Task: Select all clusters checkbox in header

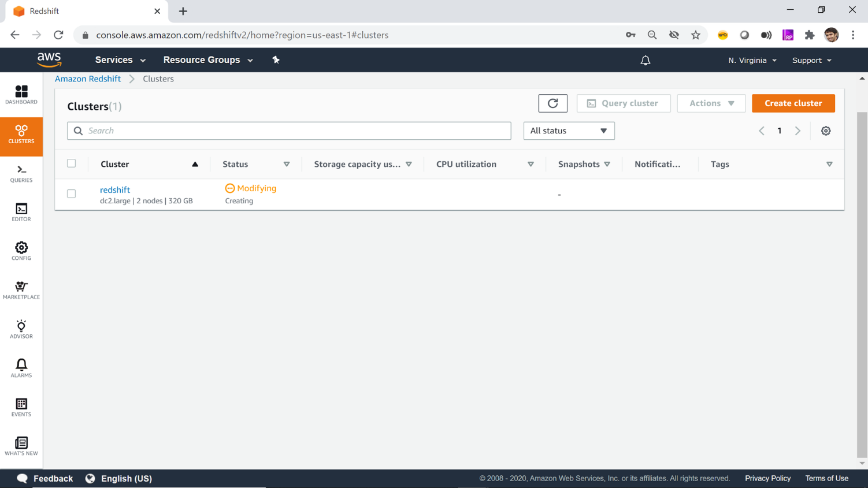Action: click(72, 163)
